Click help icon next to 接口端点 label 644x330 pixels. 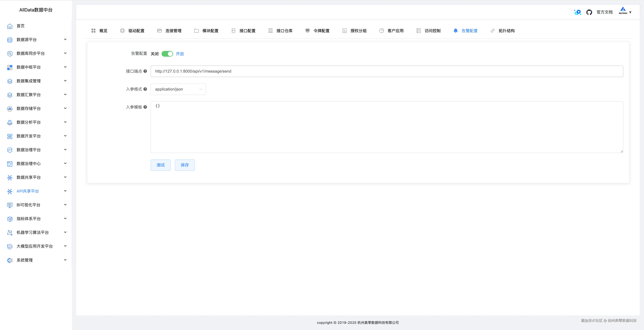point(145,71)
